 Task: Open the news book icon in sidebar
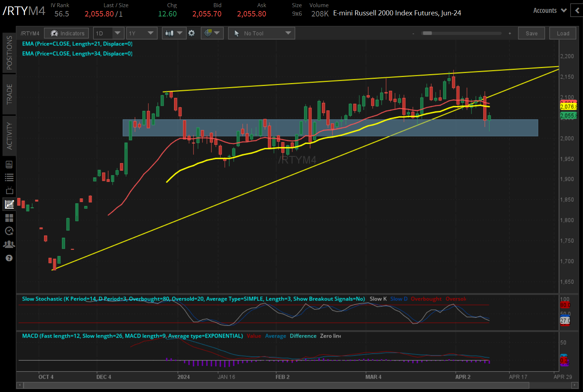9,164
